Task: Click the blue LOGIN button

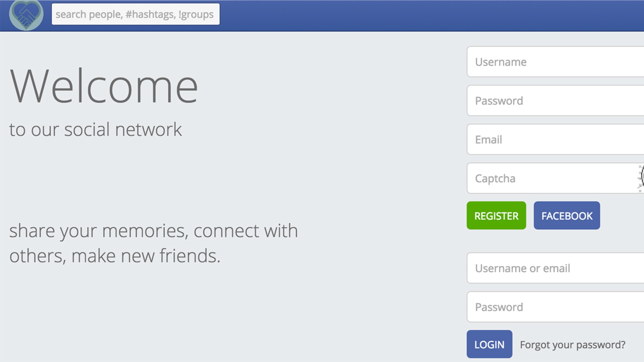Action: (x=489, y=344)
